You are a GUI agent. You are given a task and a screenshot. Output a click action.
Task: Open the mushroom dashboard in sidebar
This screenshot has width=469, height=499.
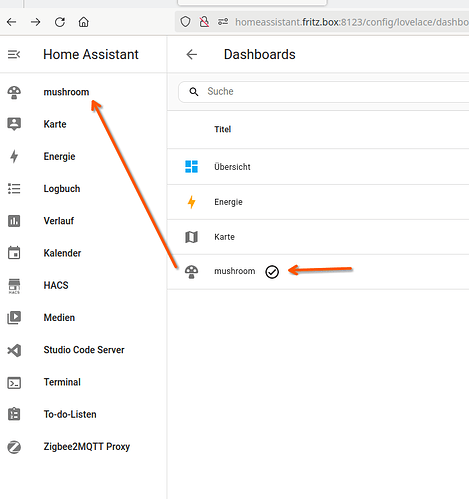pos(66,92)
